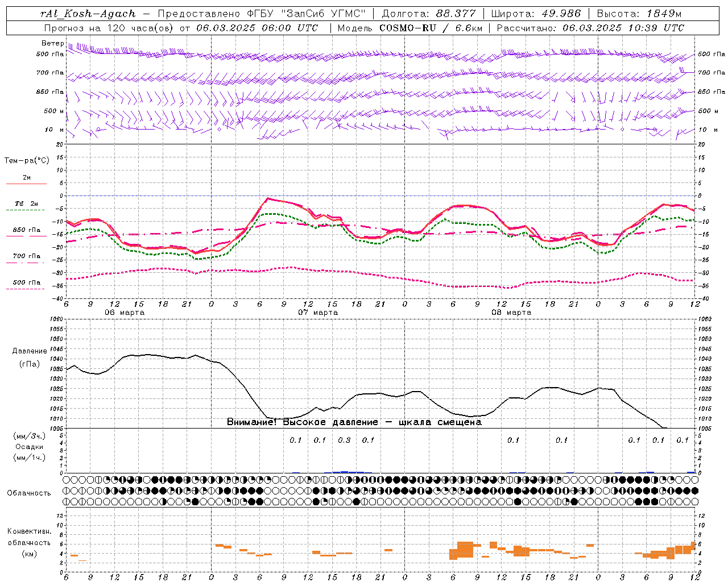The height and width of the screenshot is (582, 728).
Task: Click the (мм/1ч.) precipitation unit label
Action: (30, 458)
